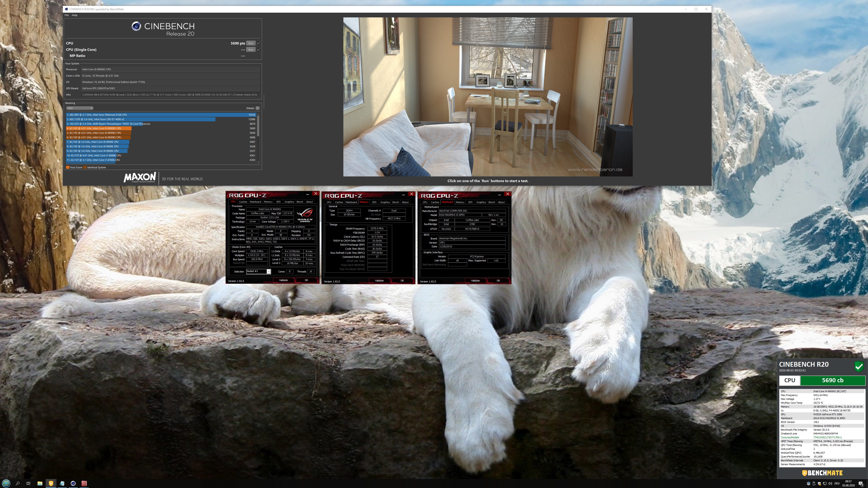This screenshot has width=868, height=488.
Task: Toggle checkbox next to CPU Run
Action: click(258, 43)
